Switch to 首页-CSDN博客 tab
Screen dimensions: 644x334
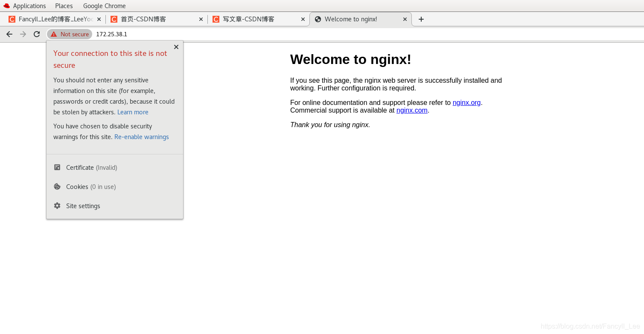point(156,19)
